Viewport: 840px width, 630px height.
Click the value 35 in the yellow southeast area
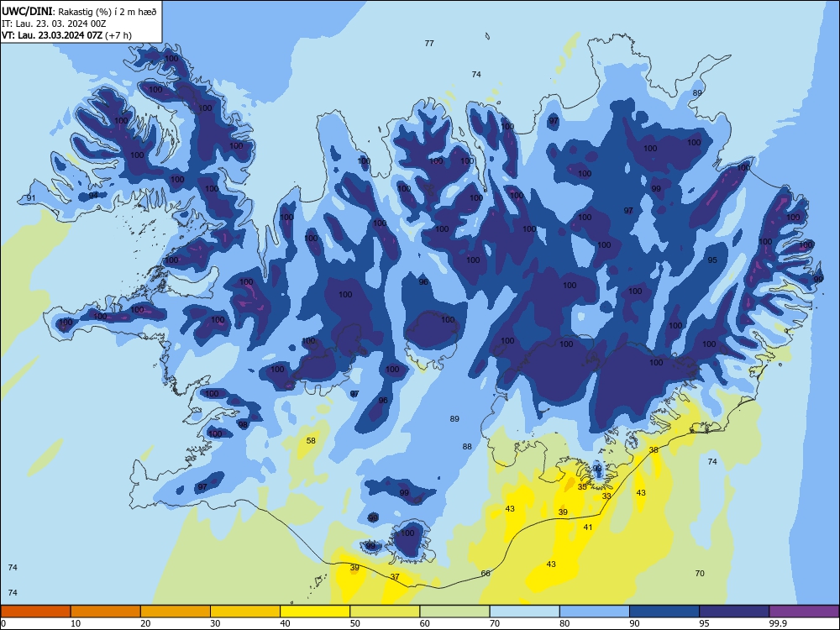coord(582,487)
